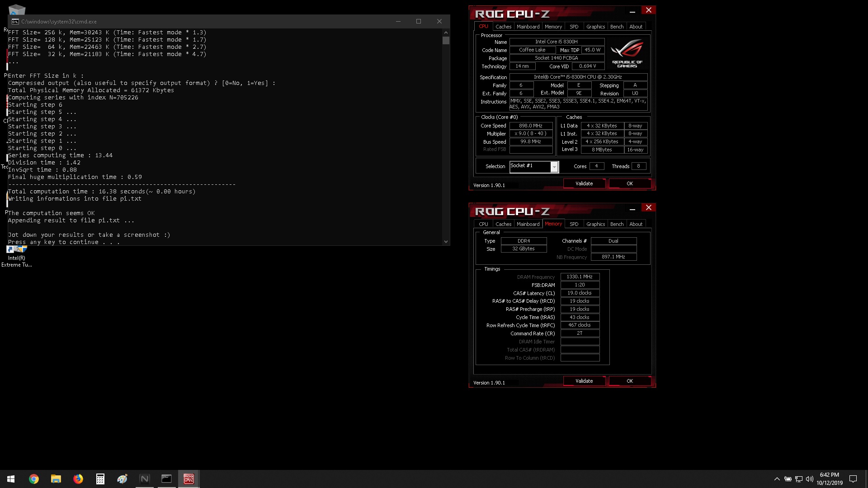The image size is (868, 488).
Task: Open the Windows Start menu
Action: (11, 479)
